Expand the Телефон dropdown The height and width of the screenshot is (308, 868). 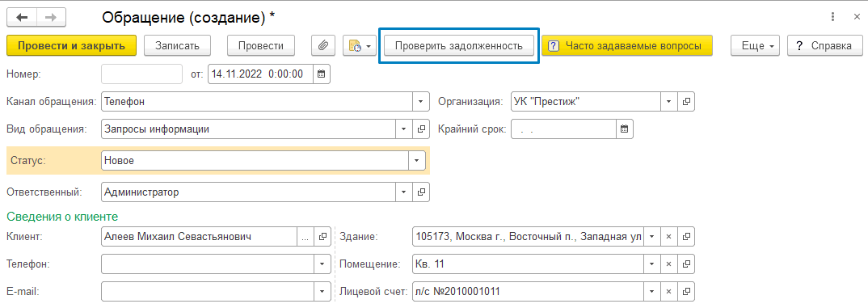[322, 264]
